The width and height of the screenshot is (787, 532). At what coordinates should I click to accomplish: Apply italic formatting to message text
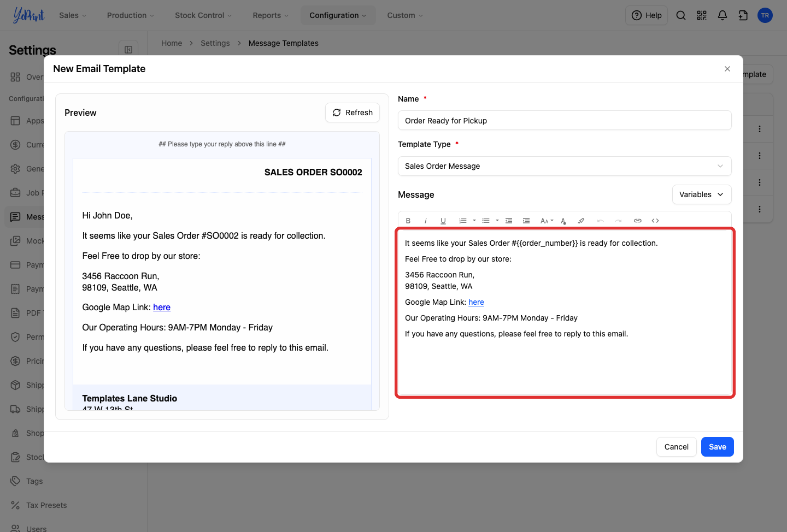coord(426,221)
